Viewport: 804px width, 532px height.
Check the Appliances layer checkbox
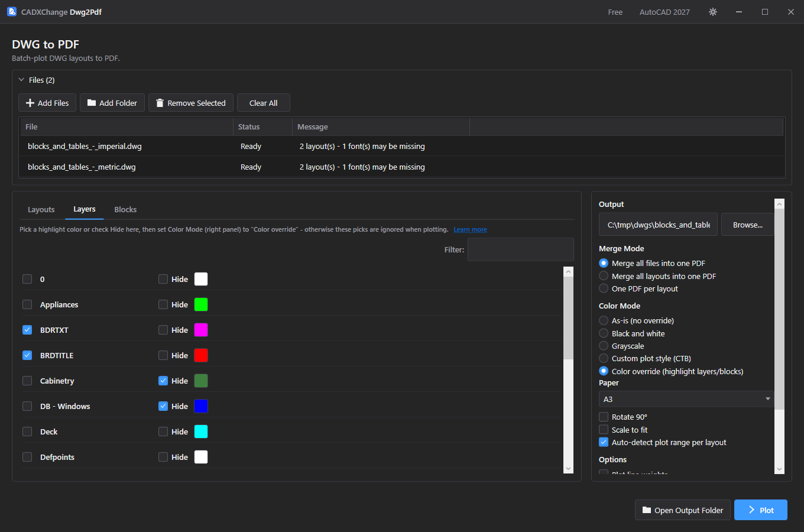click(x=27, y=304)
